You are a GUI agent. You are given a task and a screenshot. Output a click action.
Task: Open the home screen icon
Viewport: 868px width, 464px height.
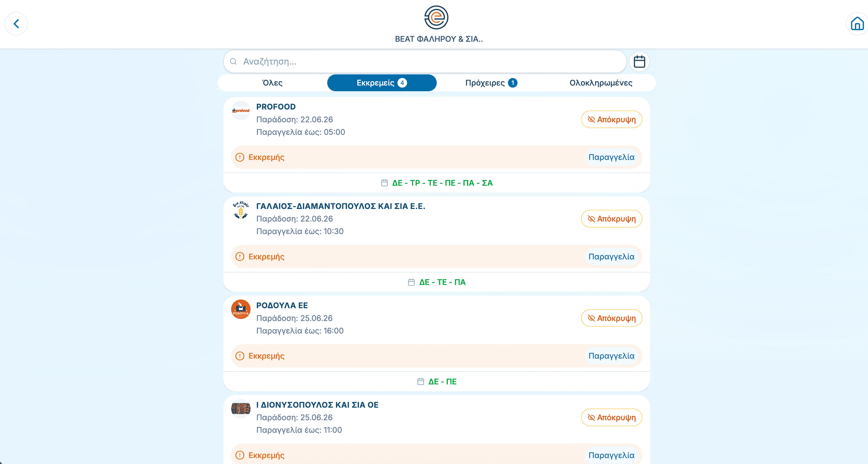857,24
